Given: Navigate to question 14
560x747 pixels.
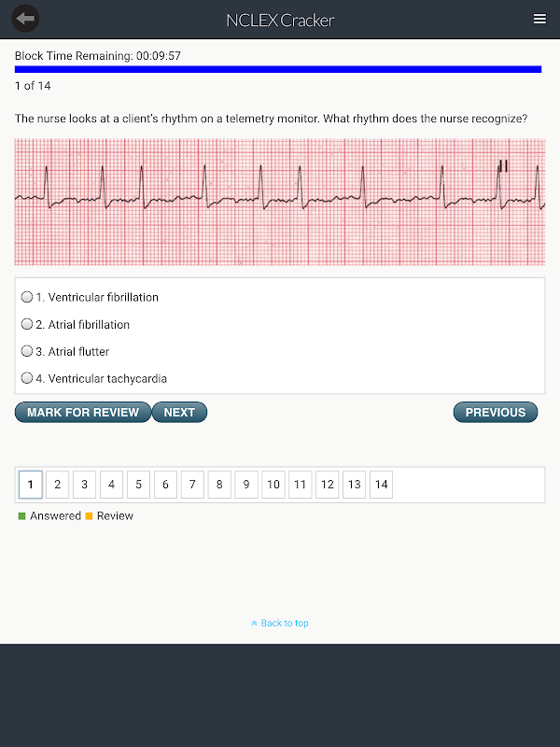Looking at the screenshot, I should point(381,485).
